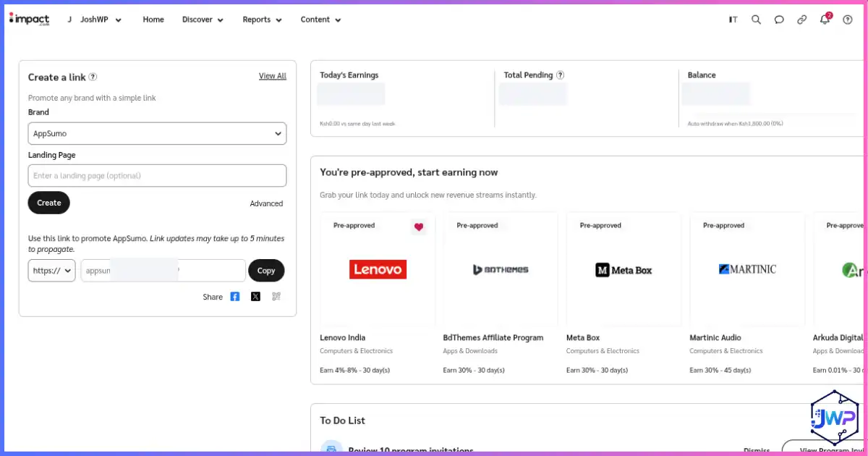Open the https:// protocol dropdown
This screenshot has height=456, width=868.
[51, 271]
